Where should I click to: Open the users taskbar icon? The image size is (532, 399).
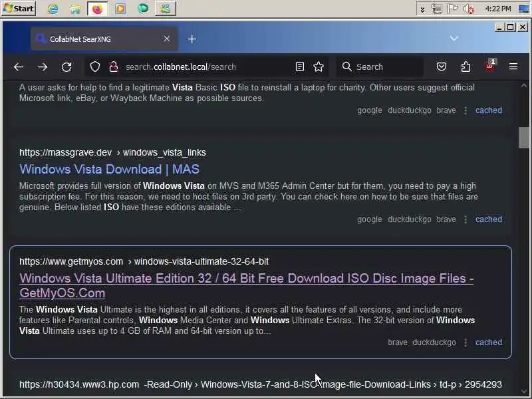click(x=165, y=9)
